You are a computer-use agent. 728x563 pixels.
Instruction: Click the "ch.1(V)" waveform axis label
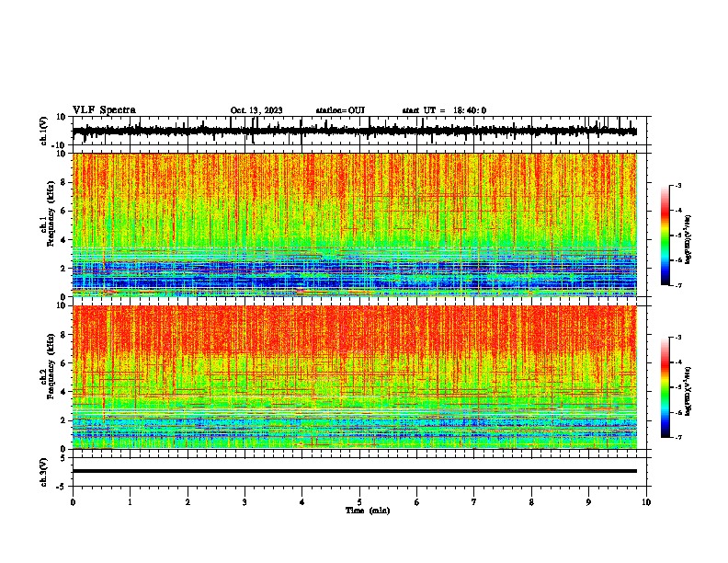[44, 131]
